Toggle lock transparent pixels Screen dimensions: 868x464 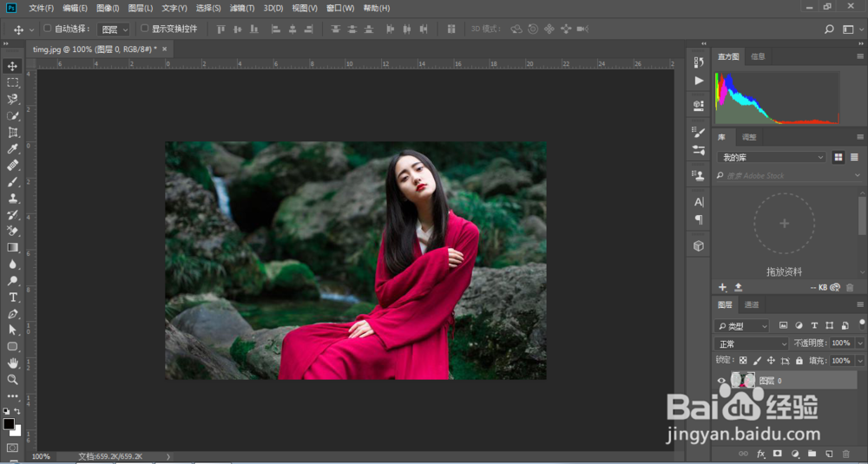(x=743, y=361)
